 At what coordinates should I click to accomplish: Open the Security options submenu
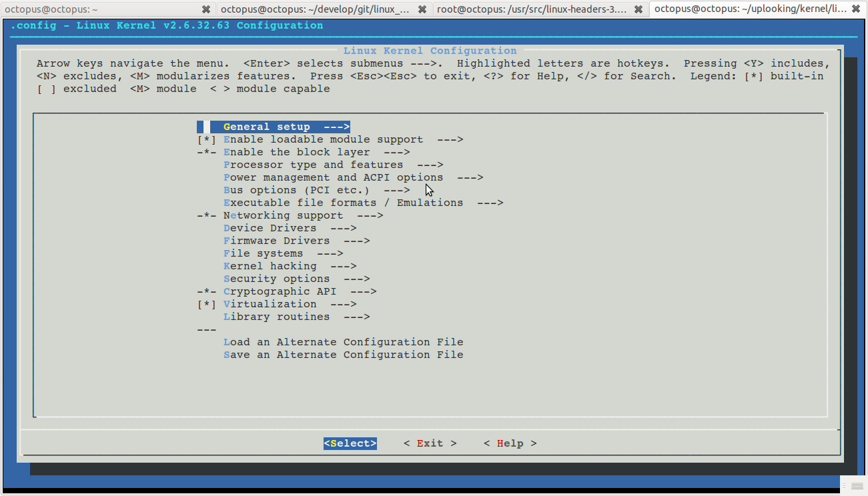tap(297, 279)
